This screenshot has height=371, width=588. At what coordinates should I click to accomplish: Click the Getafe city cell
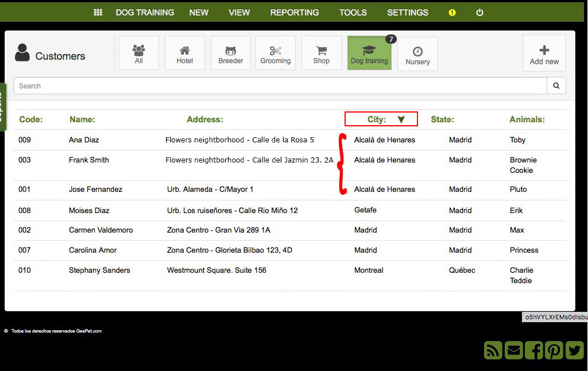pos(365,210)
